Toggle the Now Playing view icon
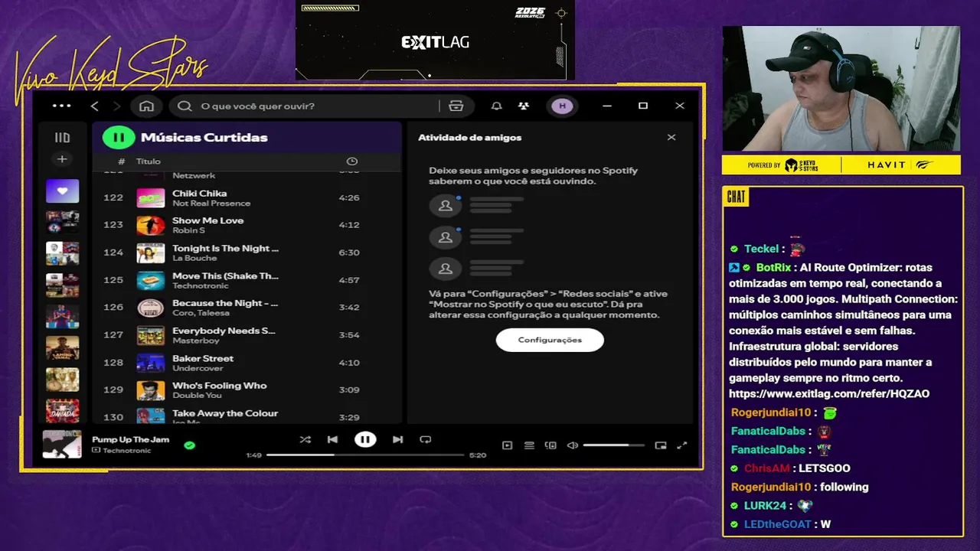Image resolution: width=980 pixels, height=551 pixels. 507,445
